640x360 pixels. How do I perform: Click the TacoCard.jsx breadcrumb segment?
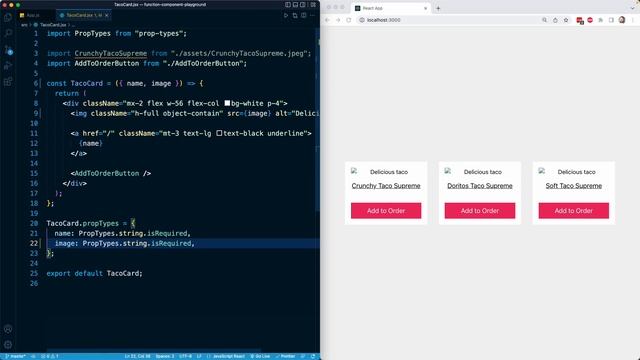pyautogui.click(x=53, y=25)
